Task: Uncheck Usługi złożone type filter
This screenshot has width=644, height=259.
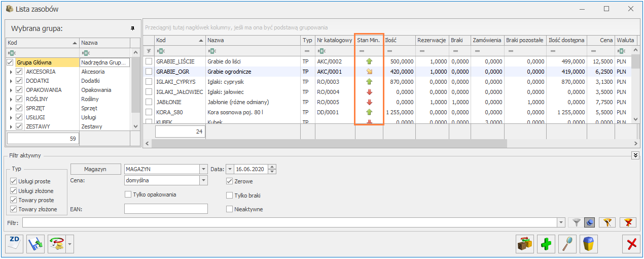Action: [x=14, y=190]
